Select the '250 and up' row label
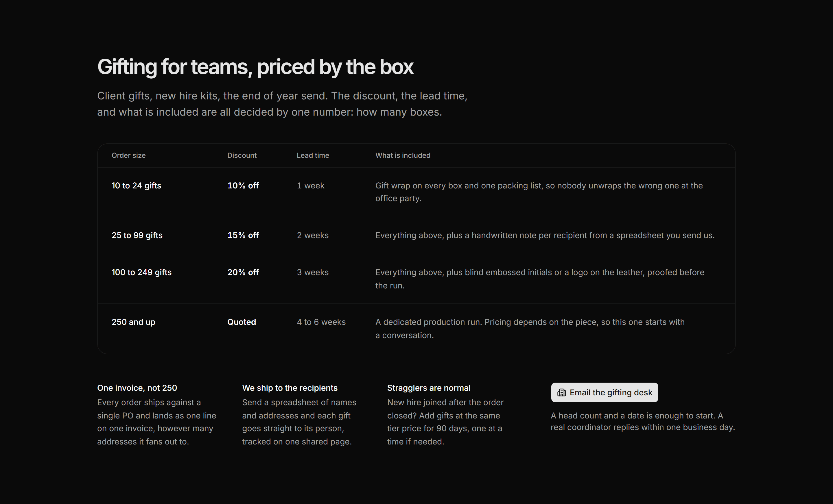Image resolution: width=833 pixels, height=504 pixels. pos(133,322)
